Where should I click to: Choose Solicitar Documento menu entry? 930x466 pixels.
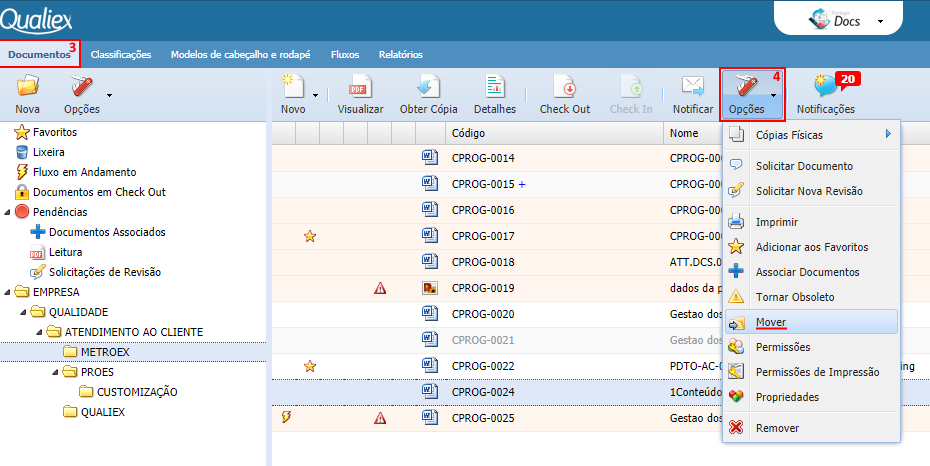[x=811, y=166]
